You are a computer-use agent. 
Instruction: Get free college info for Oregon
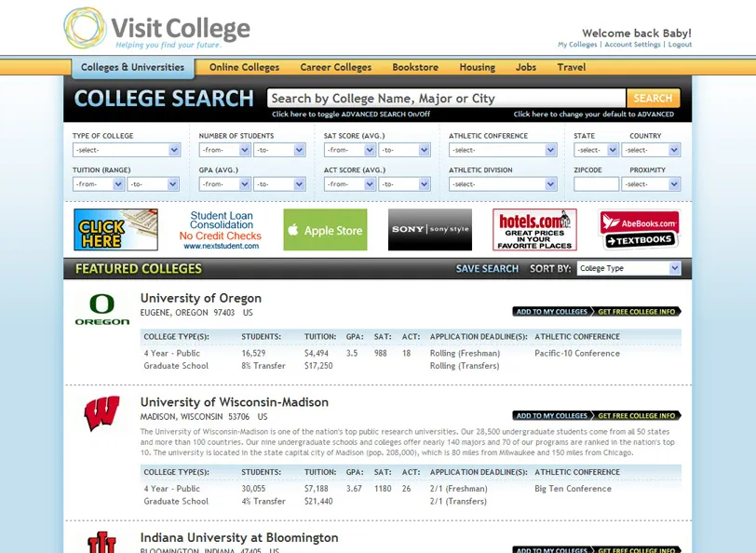637,312
